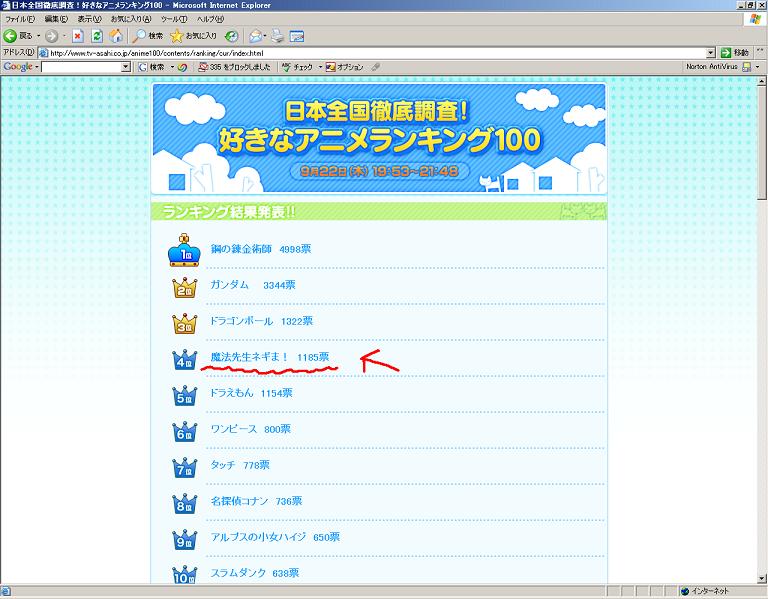Open the タッチ 778票 link
The height and width of the screenshot is (599, 768).
[240, 465]
